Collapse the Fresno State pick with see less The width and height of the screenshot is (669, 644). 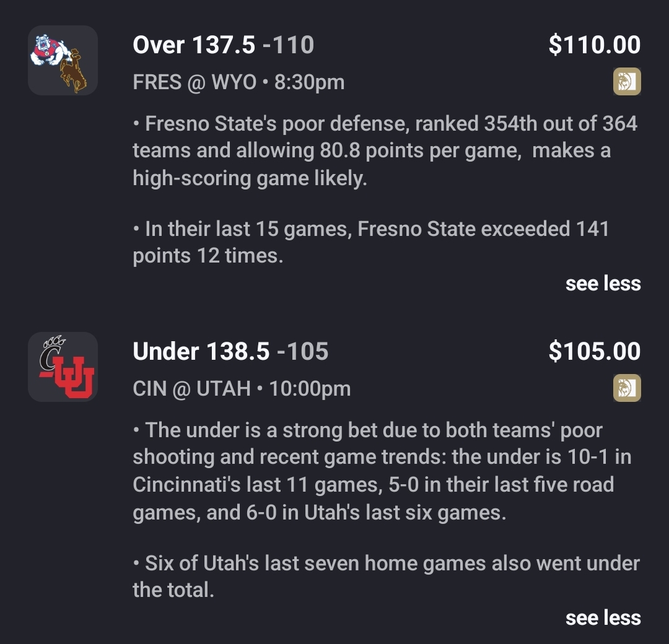[x=603, y=284]
